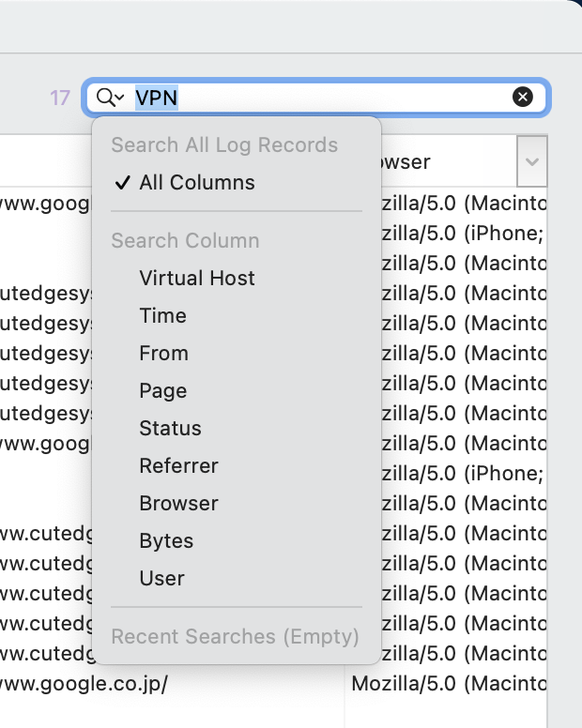Viewport: 582px width, 728px height.
Task: Click the first iPhone browser log entry
Action: click(x=462, y=233)
